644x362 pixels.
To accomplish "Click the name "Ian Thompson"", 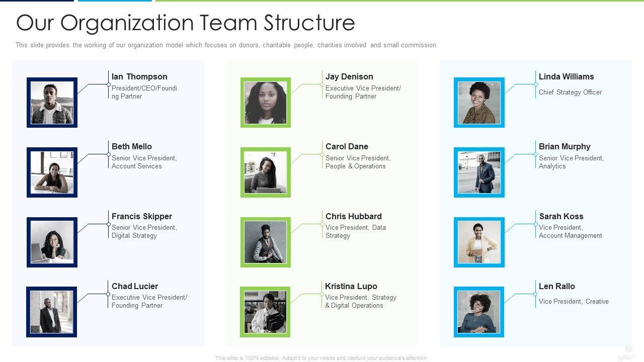I will tap(139, 76).
